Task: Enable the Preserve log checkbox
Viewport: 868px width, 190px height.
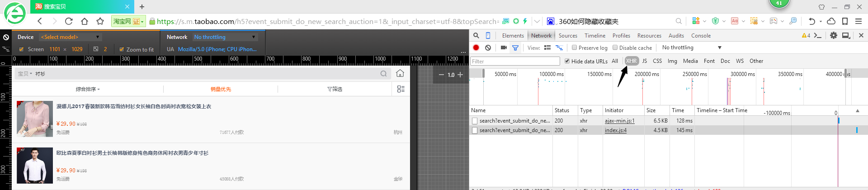Action: [x=574, y=47]
